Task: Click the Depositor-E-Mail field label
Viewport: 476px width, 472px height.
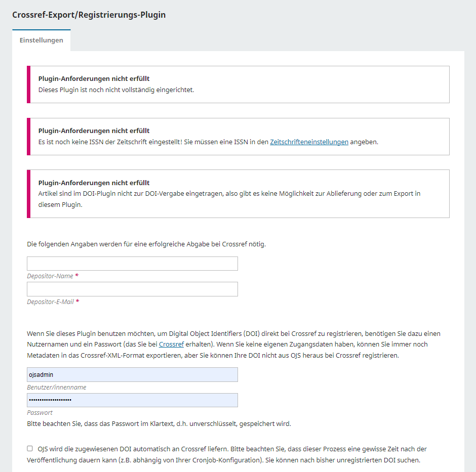Action: [x=50, y=302]
